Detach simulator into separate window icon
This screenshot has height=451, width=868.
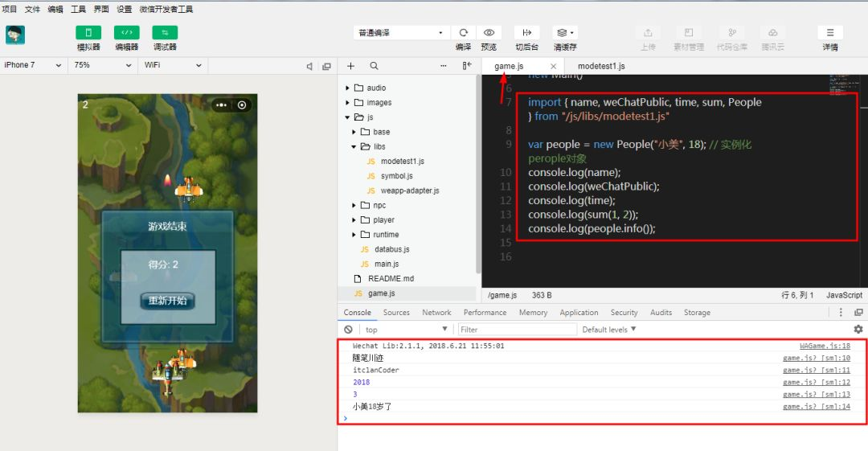point(326,67)
